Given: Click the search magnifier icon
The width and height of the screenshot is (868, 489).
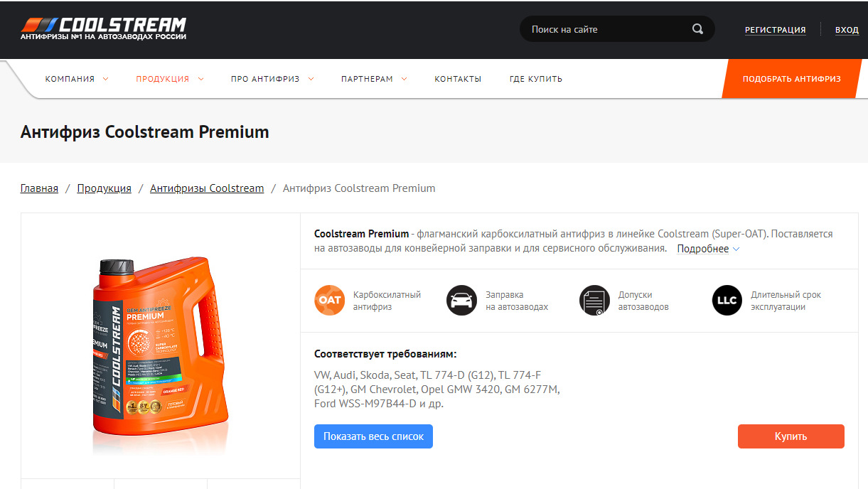Looking at the screenshot, I should (x=697, y=29).
